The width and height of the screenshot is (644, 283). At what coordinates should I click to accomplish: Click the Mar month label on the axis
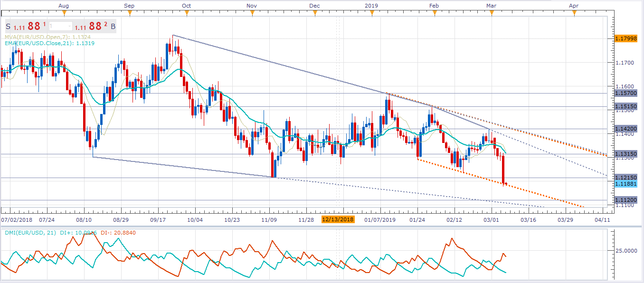point(491,6)
